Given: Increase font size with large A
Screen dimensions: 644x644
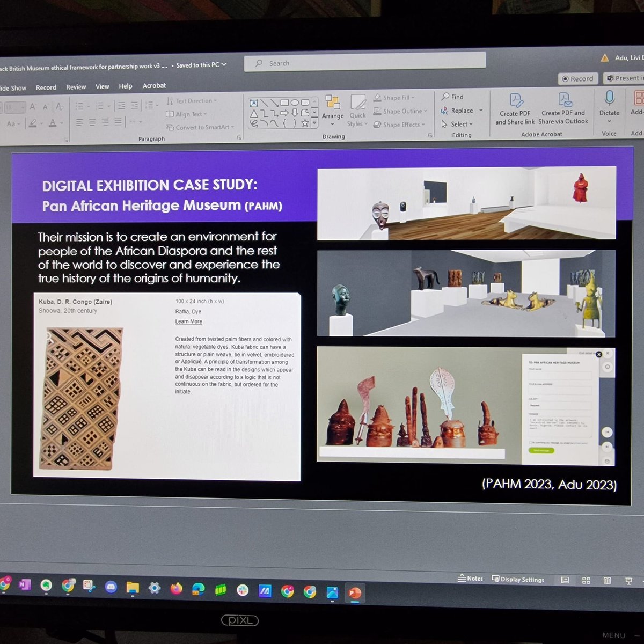Looking at the screenshot, I should tap(33, 107).
